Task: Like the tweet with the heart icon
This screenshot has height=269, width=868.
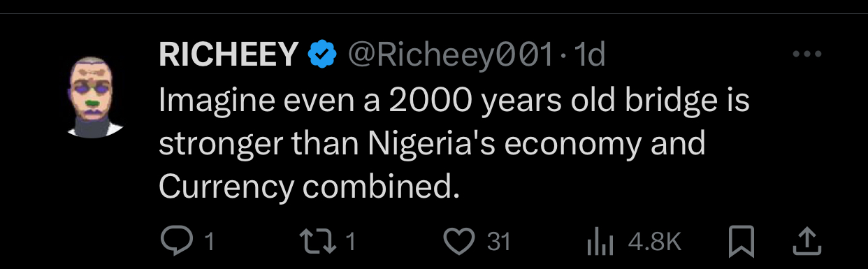Action: (461, 241)
